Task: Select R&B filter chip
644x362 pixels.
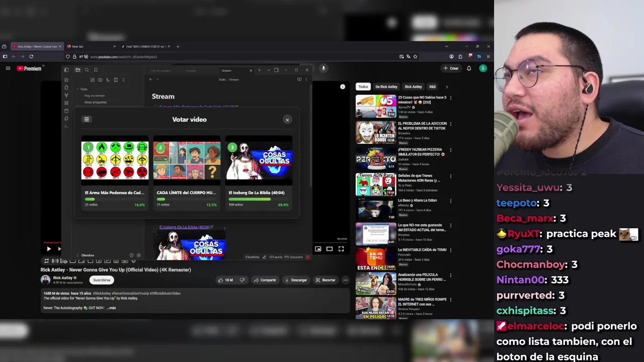Action: [433, 86]
